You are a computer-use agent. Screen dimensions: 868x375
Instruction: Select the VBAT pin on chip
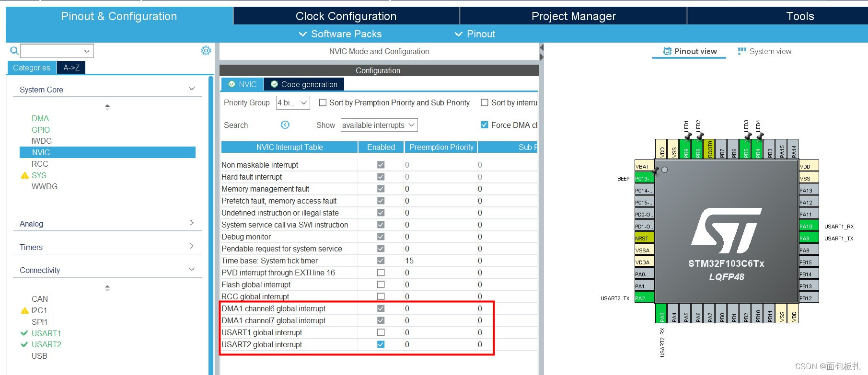click(x=644, y=166)
